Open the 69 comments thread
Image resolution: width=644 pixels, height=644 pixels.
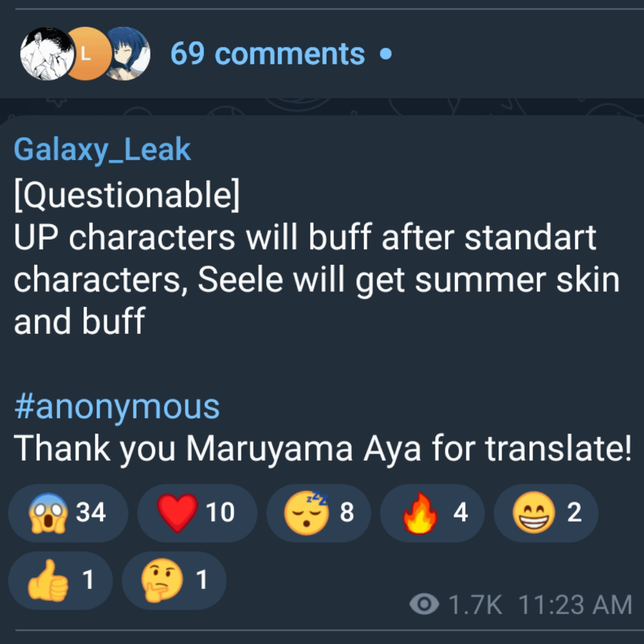[267, 54]
